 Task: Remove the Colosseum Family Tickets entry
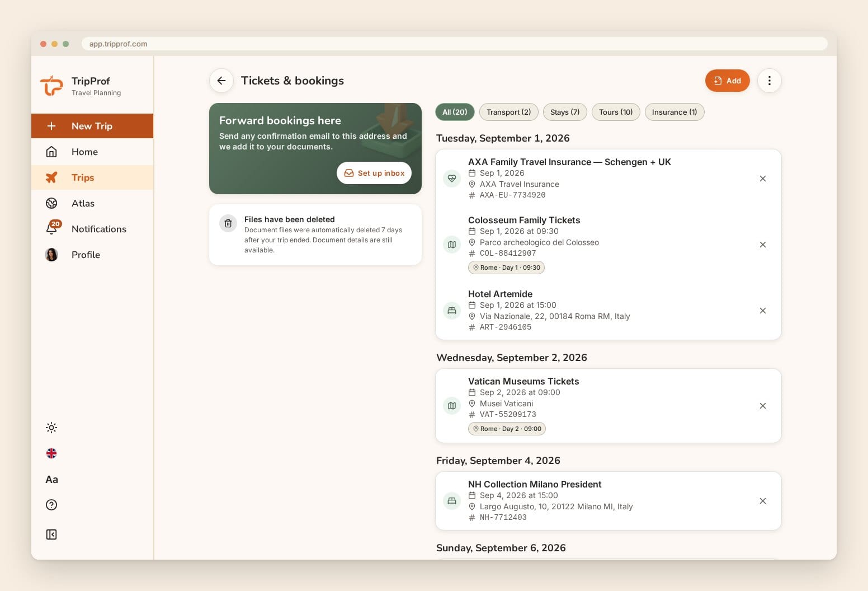click(x=763, y=245)
